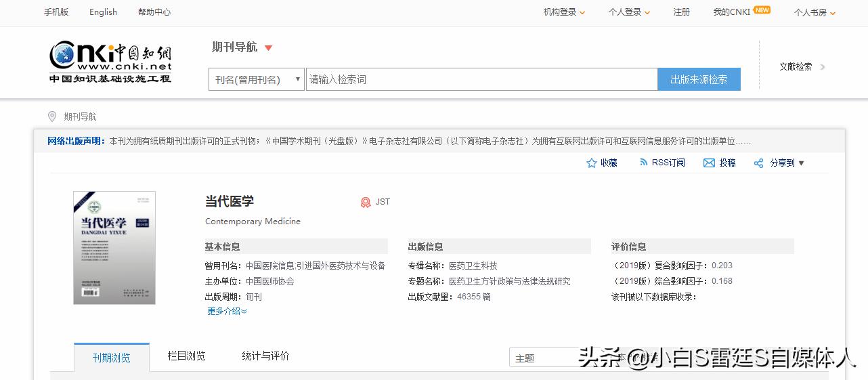The height and width of the screenshot is (380, 868).
Task: Open the 刊名(曾用刊名) search field selector
Action: [256, 79]
